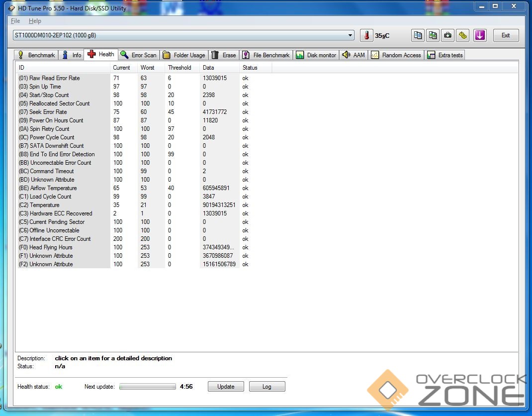Image resolution: width=532 pixels, height=416 pixels.
Task: Open the File menu
Action: coord(15,21)
